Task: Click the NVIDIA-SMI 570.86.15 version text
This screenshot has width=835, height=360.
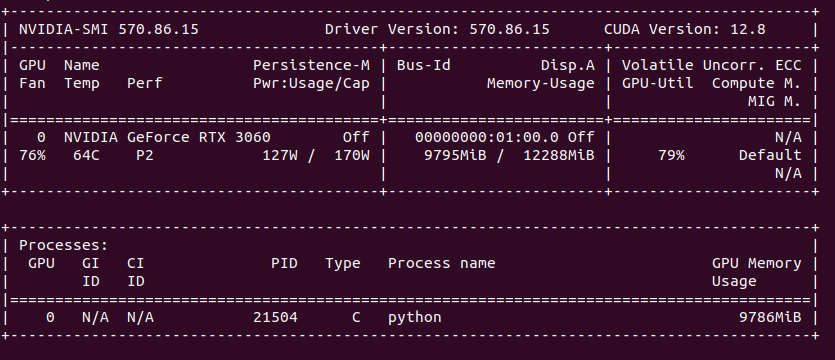Action: click(x=109, y=29)
